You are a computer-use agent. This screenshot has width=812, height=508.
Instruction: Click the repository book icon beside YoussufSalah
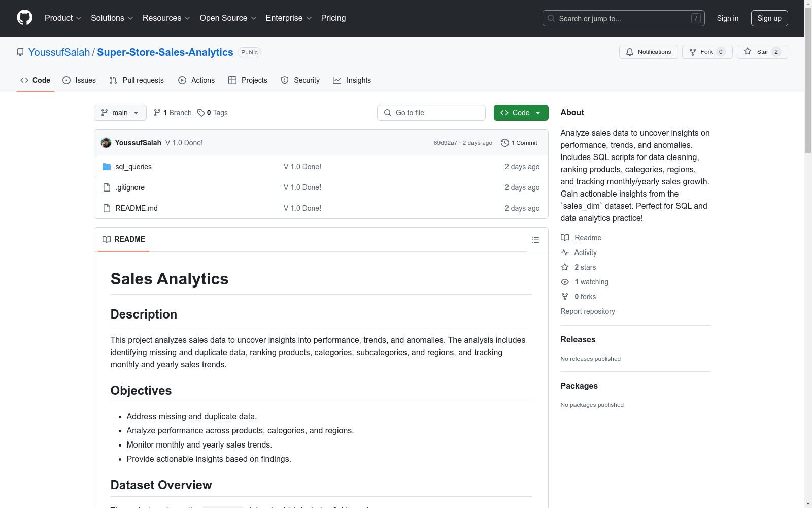click(20, 52)
